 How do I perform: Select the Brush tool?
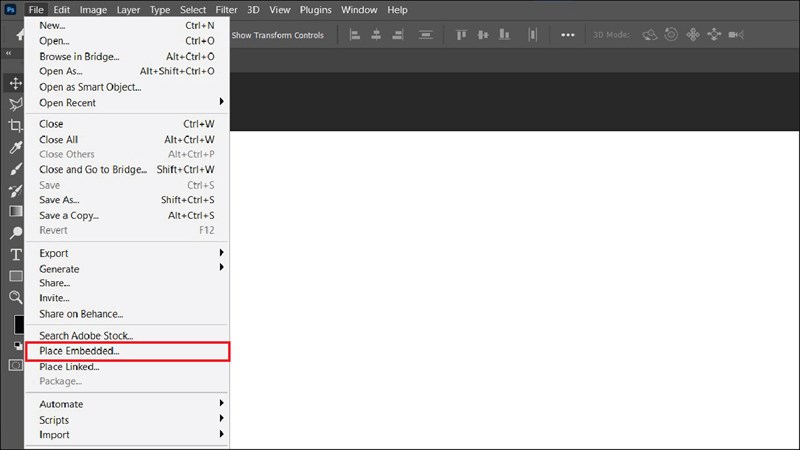click(15, 169)
